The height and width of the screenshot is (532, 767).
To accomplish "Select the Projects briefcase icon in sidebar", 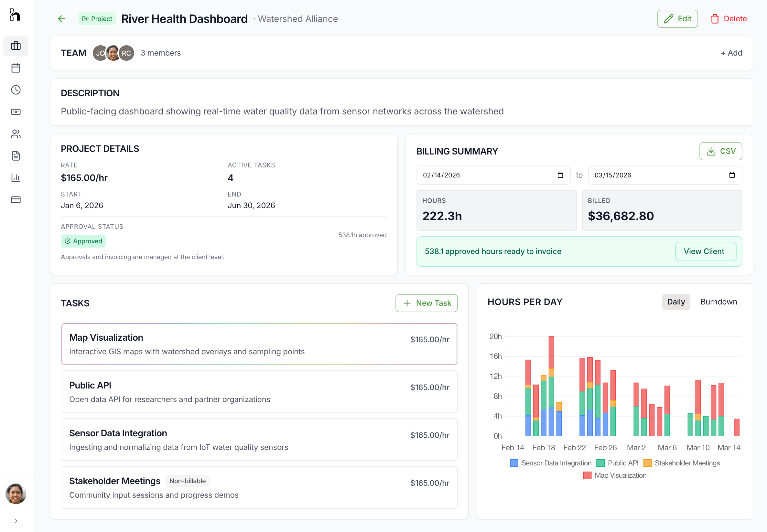I will point(16,46).
